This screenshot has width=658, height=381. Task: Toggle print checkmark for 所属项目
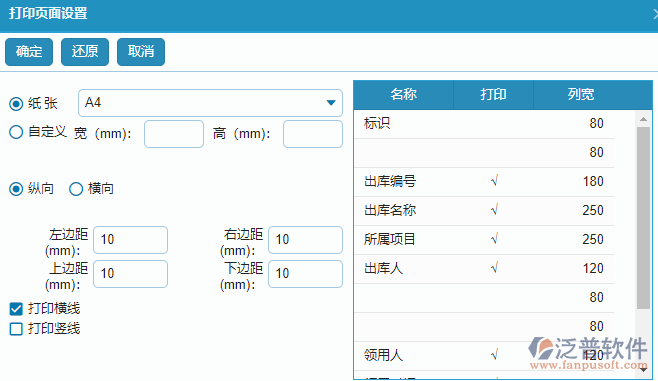pos(494,240)
